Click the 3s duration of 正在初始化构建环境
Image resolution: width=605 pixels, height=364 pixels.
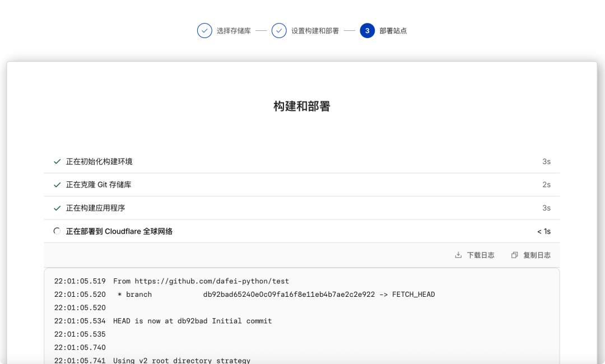coord(546,162)
